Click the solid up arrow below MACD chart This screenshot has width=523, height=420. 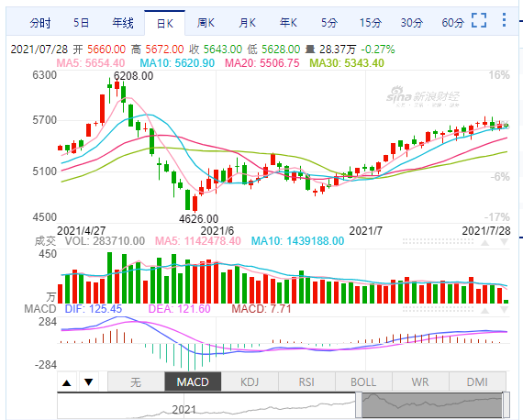pyautogui.click(x=67, y=382)
